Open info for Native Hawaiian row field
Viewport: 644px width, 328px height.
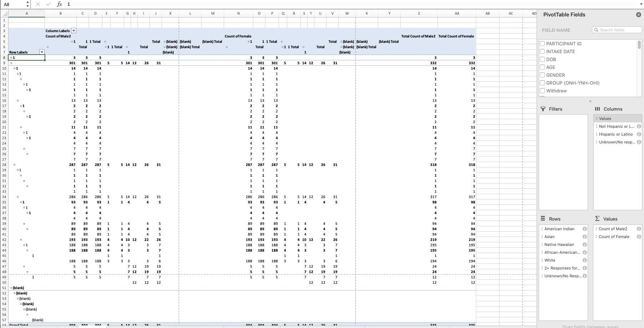[x=584, y=244]
